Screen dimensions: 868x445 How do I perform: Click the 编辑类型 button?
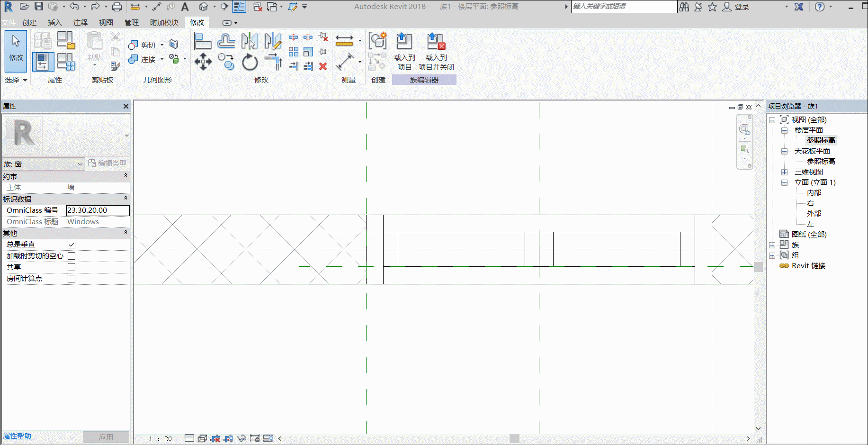coord(107,163)
